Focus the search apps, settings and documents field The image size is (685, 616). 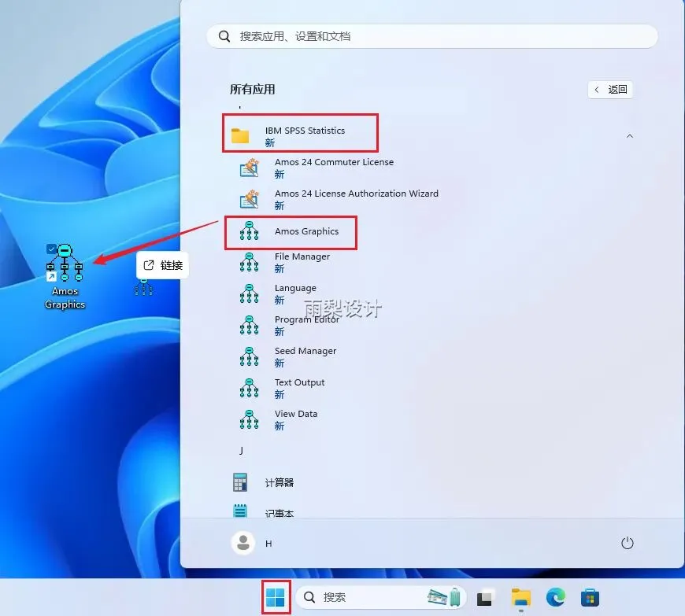[x=432, y=36]
